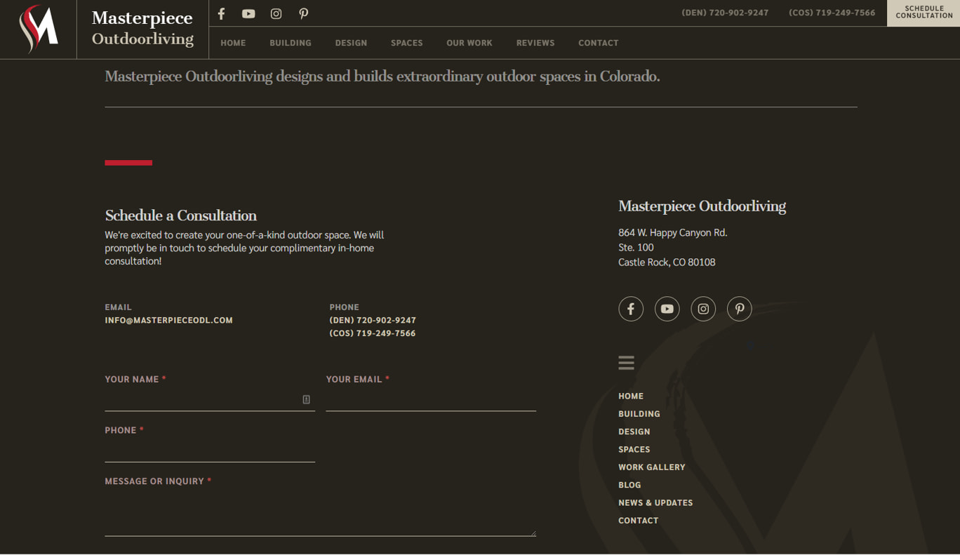Open Work Gallery footer link
The image size is (960, 560).
tap(652, 467)
